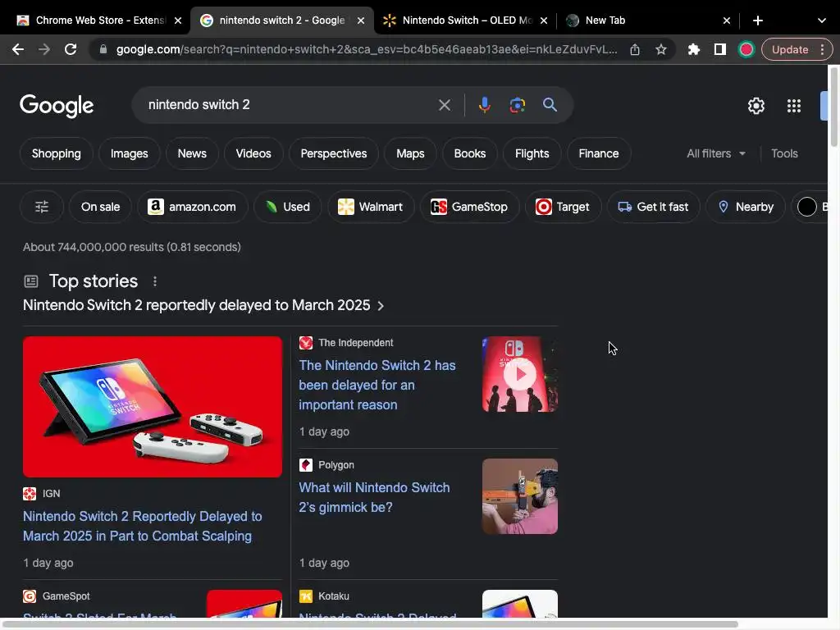Click the browser address bar URL
The height and width of the screenshot is (630, 840).
[x=367, y=49]
